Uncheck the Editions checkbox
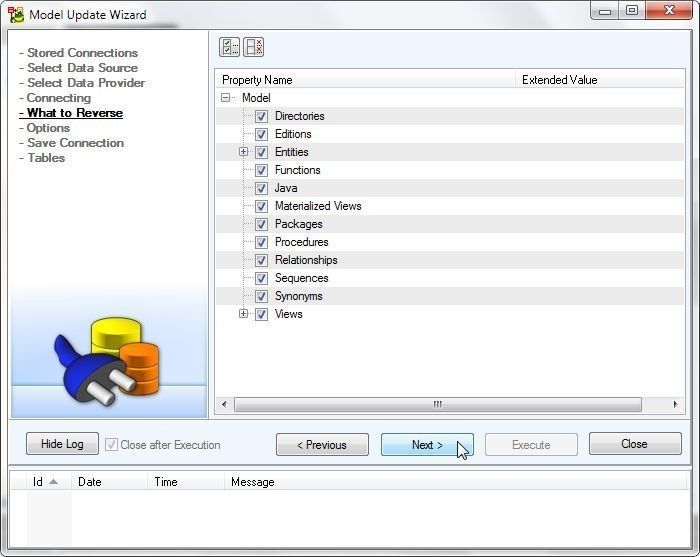700x557 pixels. (x=261, y=134)
